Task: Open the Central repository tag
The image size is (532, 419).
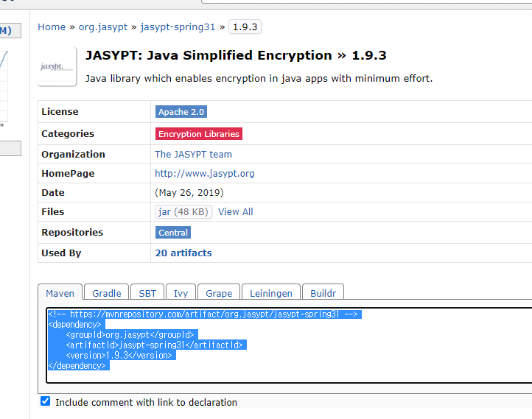Action: [173, 233]
